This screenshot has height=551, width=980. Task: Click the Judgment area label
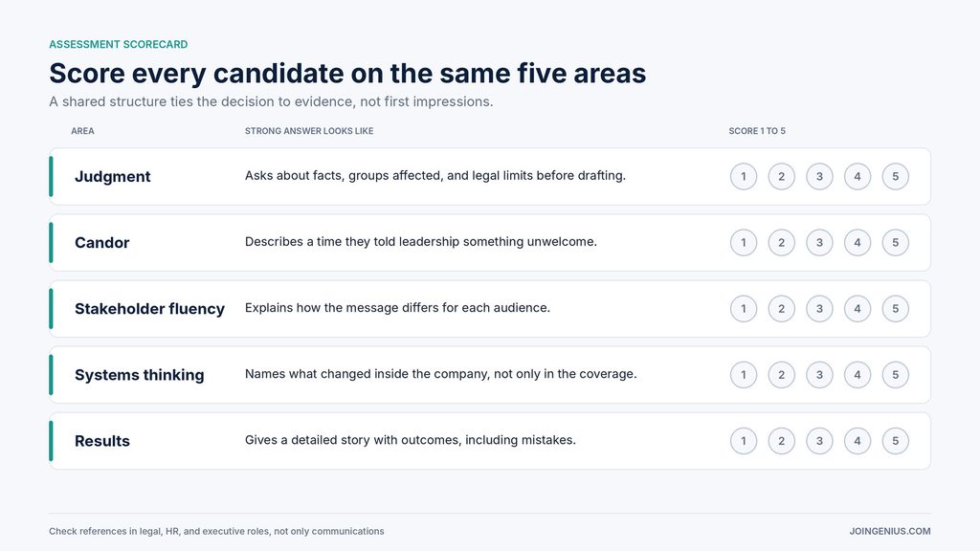point(113,177)
